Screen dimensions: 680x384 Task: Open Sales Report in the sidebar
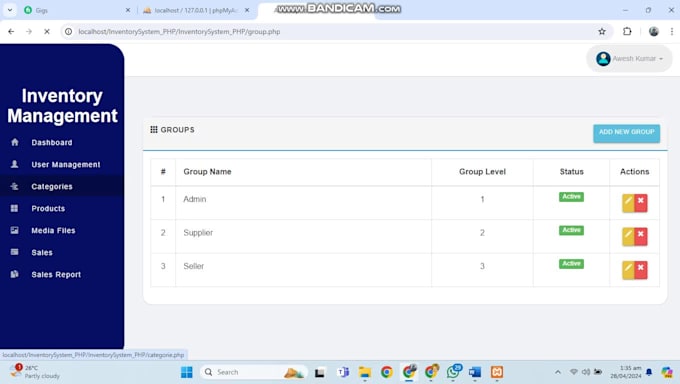56,274
